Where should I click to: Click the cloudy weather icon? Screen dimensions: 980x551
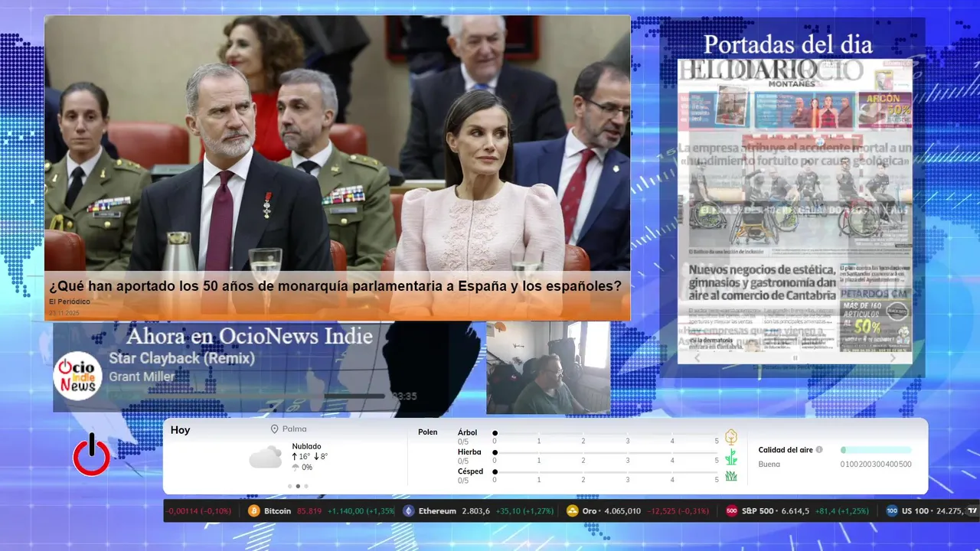(x=266, y=458)
